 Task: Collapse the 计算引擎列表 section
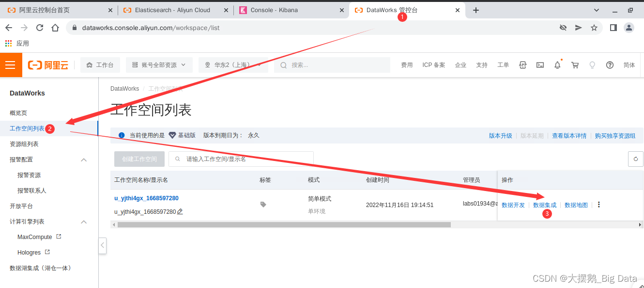84,222
